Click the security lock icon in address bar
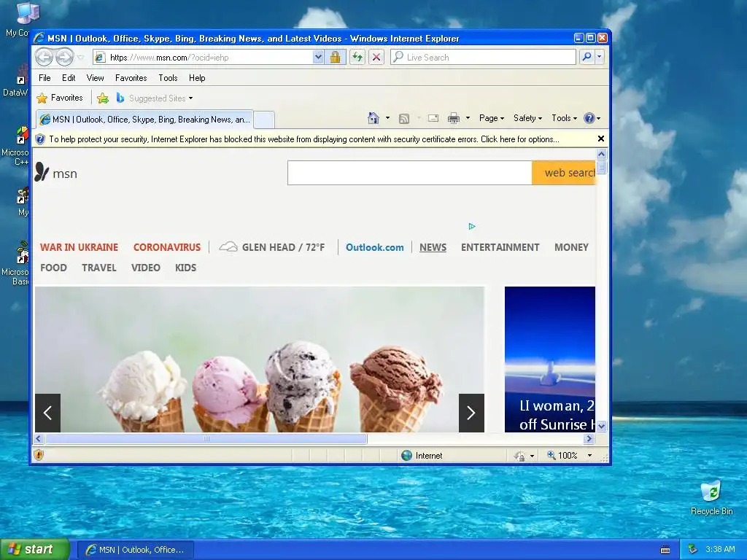The width and height of the screenshot is (747, 560). [x=336, y=58]
